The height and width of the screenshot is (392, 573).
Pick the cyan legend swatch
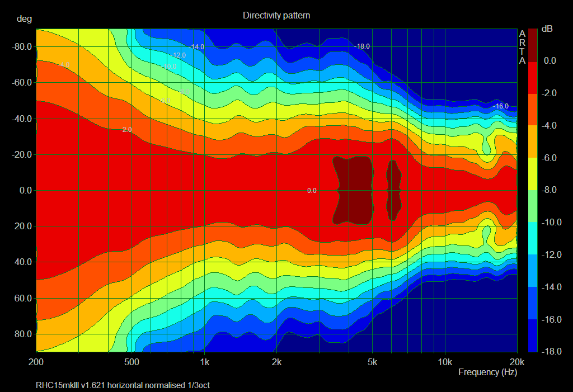533,238
